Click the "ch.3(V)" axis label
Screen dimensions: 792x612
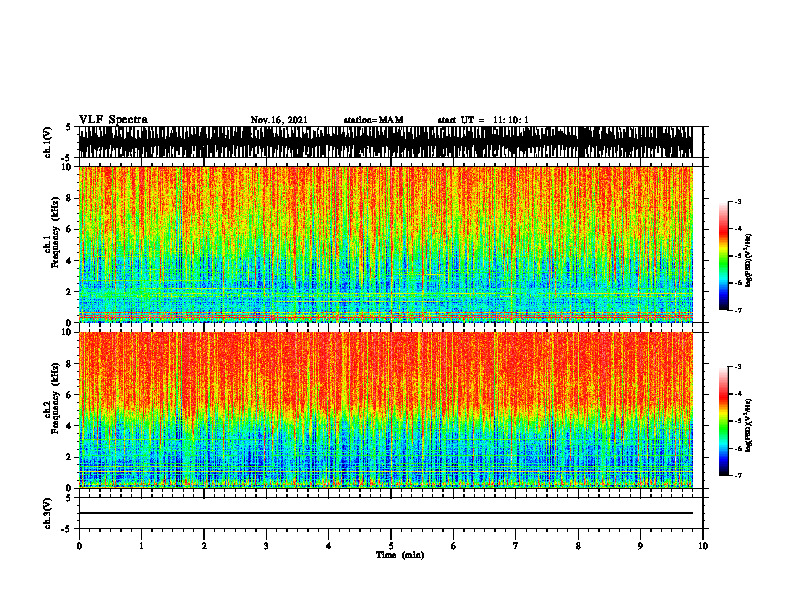click(x=48, y=514)
